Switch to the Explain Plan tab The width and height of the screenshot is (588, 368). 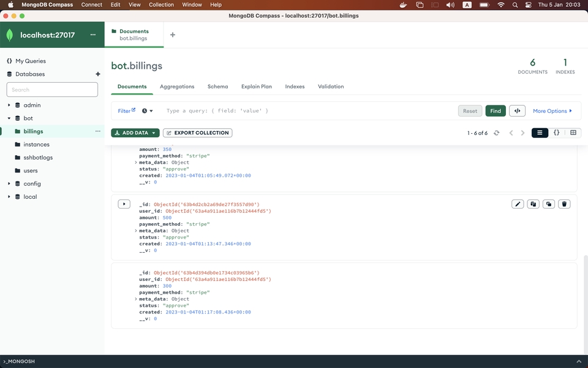(257, 86)
